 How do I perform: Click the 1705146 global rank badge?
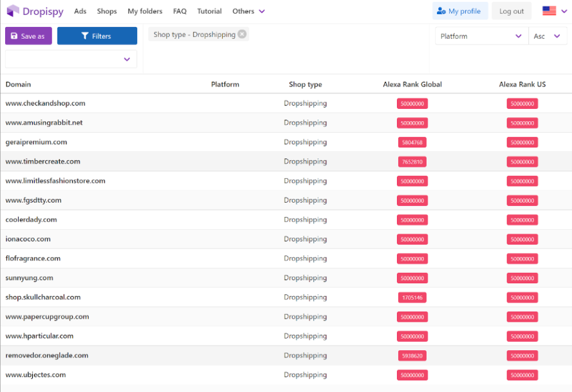pyautogui.click(x=412, y=297)
